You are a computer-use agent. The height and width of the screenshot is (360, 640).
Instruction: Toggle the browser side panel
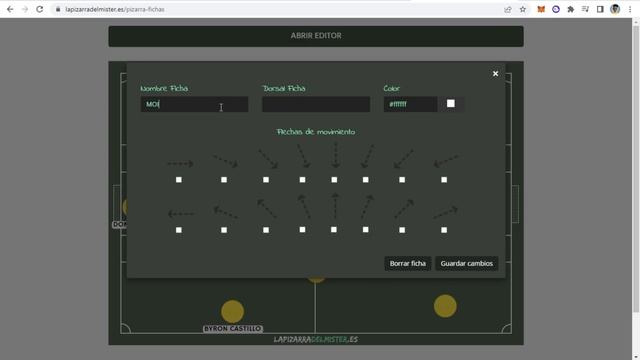point(600,9)
